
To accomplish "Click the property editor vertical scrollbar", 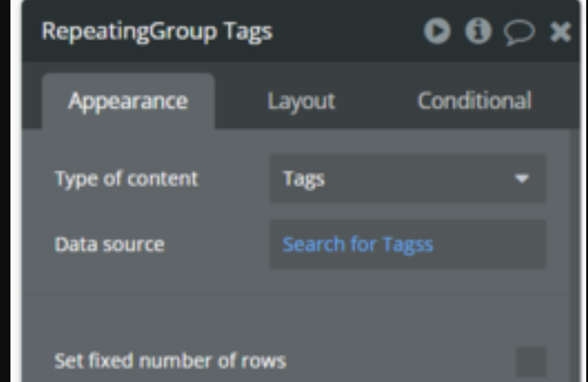I will click(574, 255).
